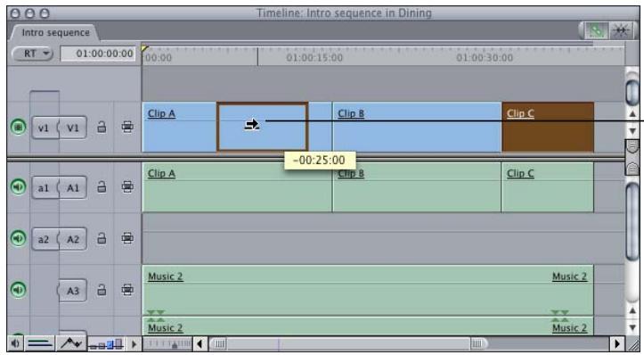Lock the V1 video track

(x=102, y=128)
